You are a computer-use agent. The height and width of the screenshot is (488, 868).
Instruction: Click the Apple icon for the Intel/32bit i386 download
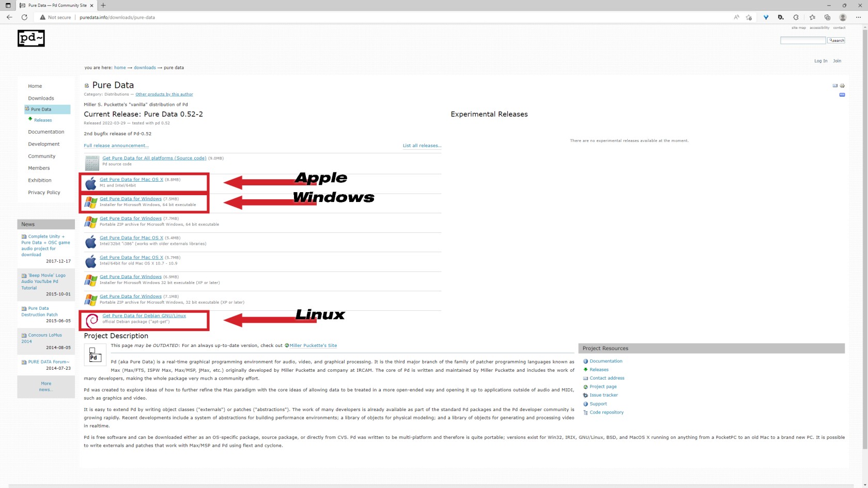91,242
